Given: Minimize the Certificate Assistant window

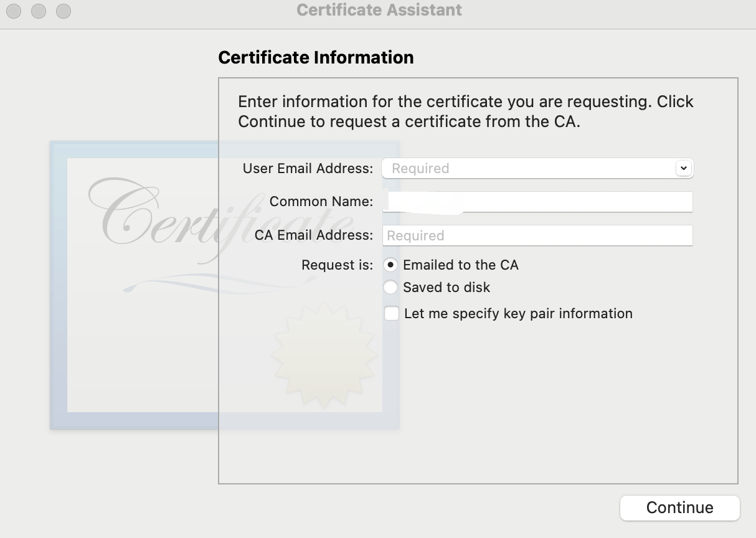Looking at the screenshot, I should pyautogui.click(x=39, y=11).
